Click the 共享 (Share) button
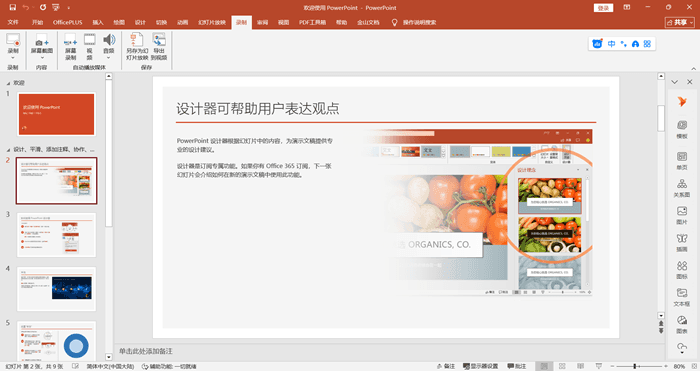700x371 pixels. 679,22
